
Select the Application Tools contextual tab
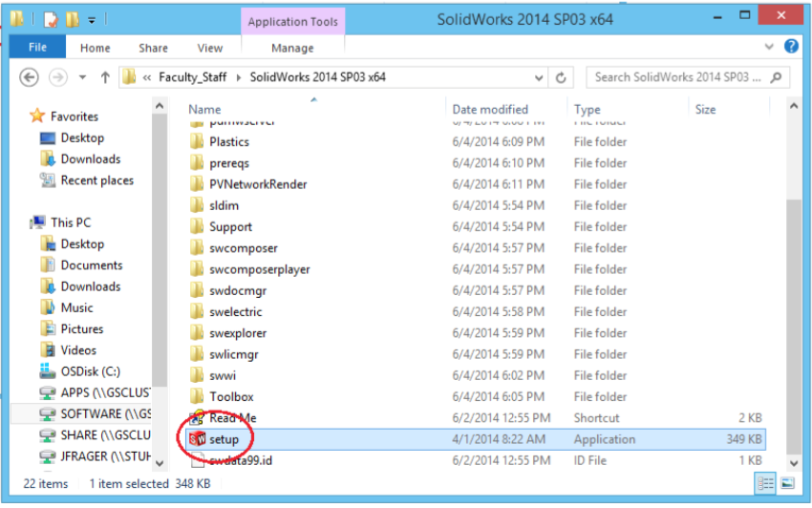pos(292,21)
